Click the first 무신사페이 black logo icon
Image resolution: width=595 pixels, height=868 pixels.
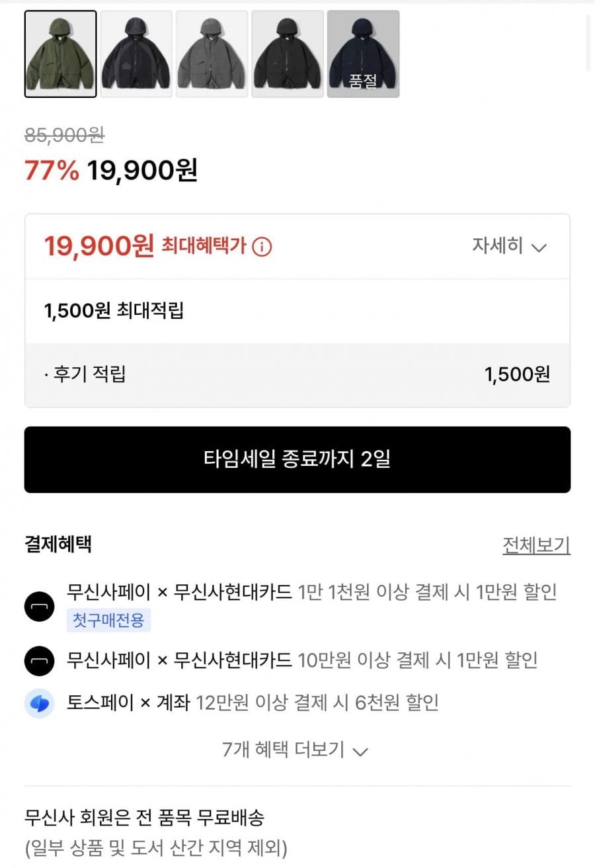39,605
